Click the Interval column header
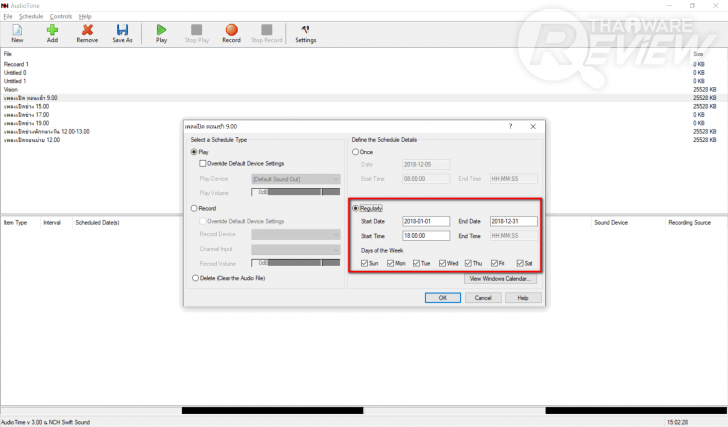Image resolution: width=728 pixels, height=427 pixels. pyautogui.click(x=52, y=223)
